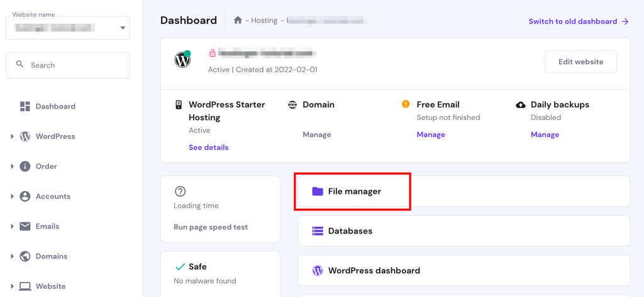The width and height of the screenshot is (644, 297).
Task: Click the Domains globe icon in sidebar
Action: (25, 256)
